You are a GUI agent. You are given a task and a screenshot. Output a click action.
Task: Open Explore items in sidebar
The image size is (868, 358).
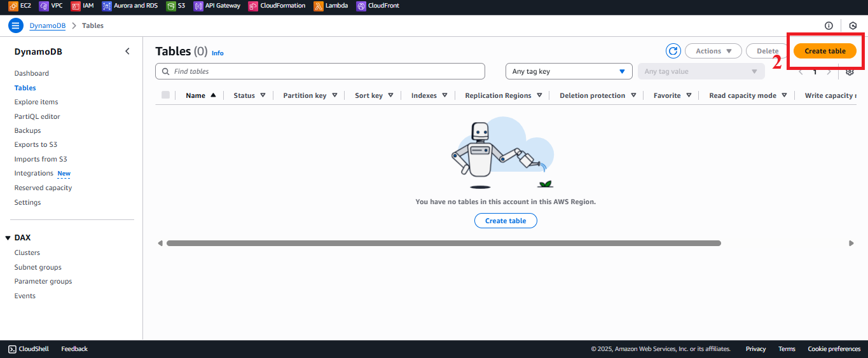36,102
